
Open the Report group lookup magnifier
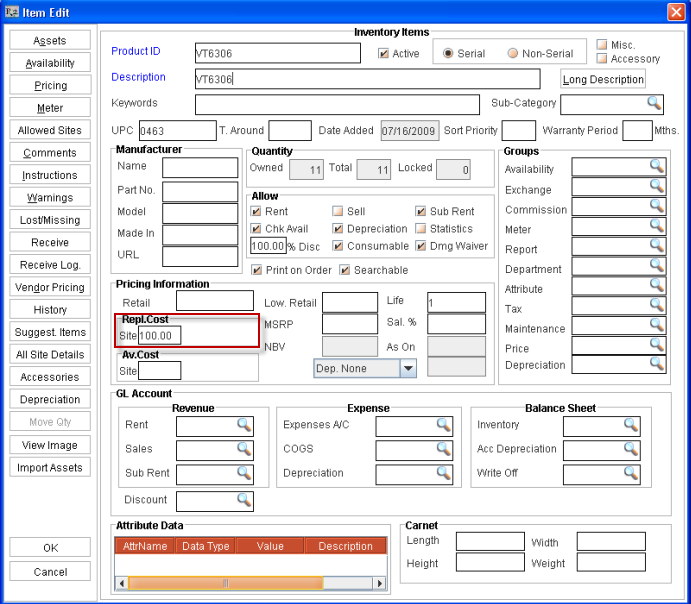click(x=657, y=246)
